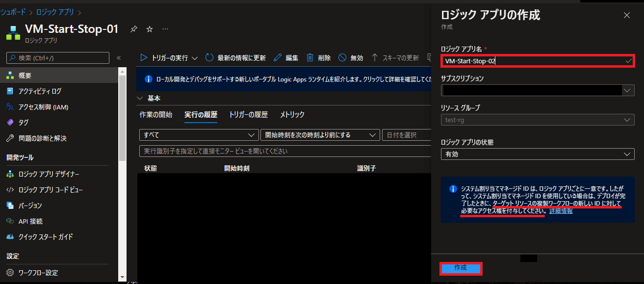Switch to 実行の履歴 tab
This screenshot has height=284, width=644.
[x=201, y=114]
